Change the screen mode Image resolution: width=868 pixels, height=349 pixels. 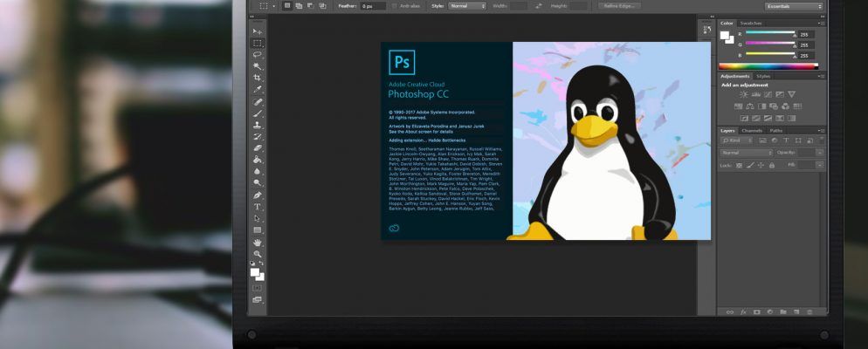tap(258, 300)
